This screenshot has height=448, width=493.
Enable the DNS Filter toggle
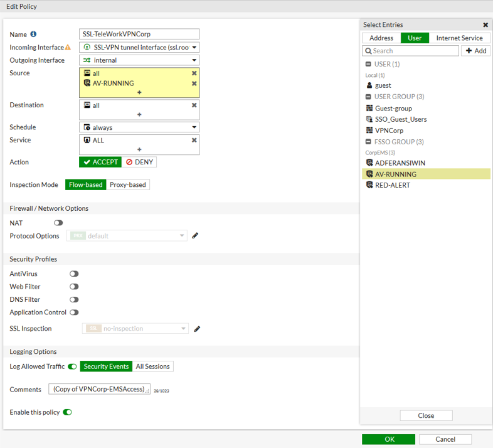click(74, 299)
